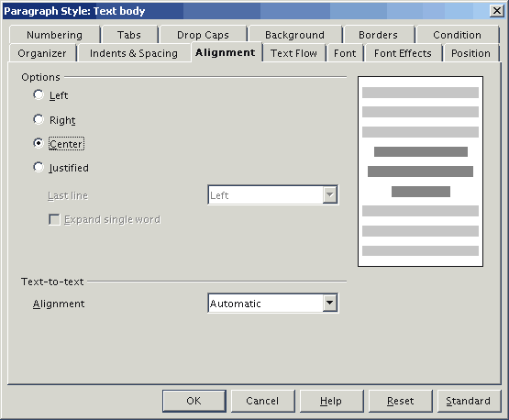Open the Tabs tab
Viewport: 509px width, 420px height.
click(x=129, y=35)
